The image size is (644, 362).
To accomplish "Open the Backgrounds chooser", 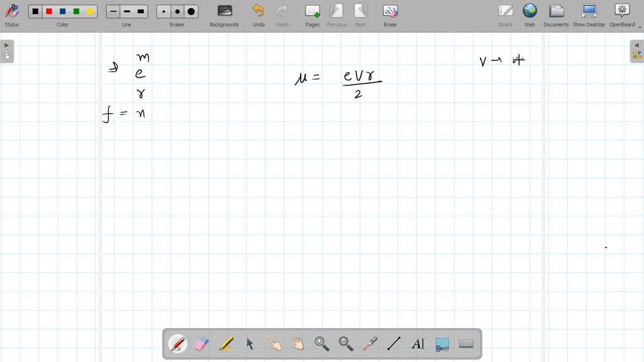I will click(x=225, y=16).
